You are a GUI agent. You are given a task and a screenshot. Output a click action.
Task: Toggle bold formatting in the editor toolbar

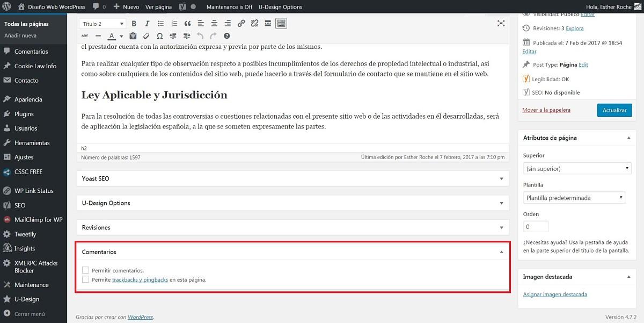[134, 23]
